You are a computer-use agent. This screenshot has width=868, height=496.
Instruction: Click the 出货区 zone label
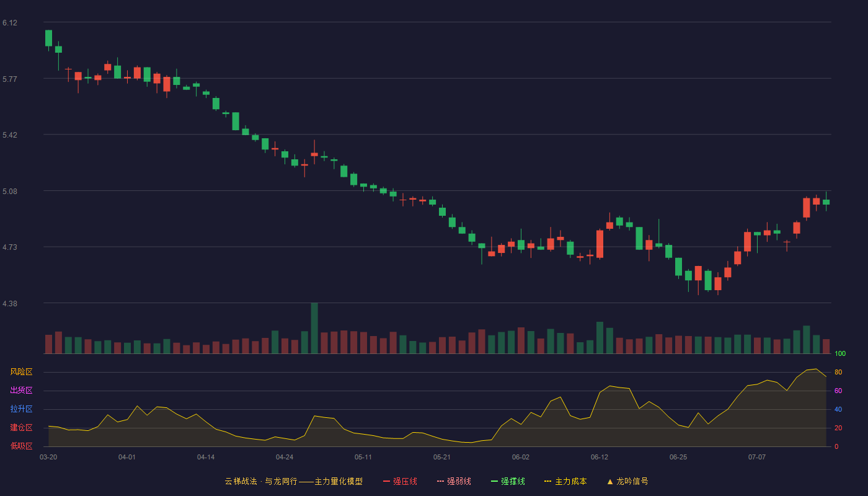coord(21,391)
